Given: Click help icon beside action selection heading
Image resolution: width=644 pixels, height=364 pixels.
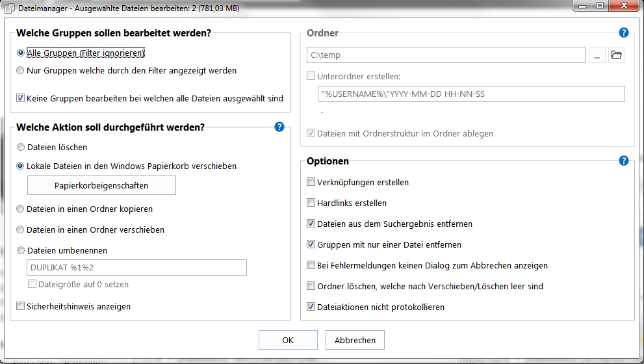Looking at the screenshot, I should [279, 127].
